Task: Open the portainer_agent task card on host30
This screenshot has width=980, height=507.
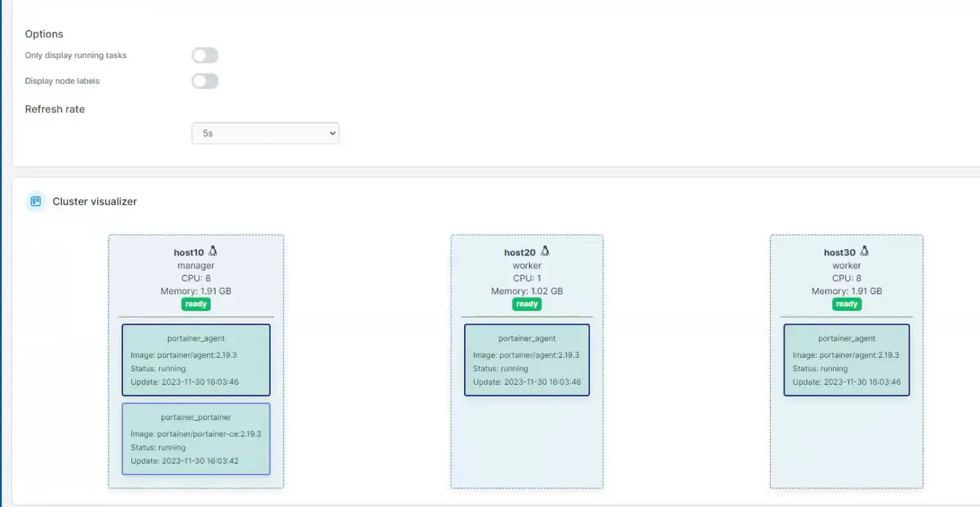Action: tap(847, 360)
